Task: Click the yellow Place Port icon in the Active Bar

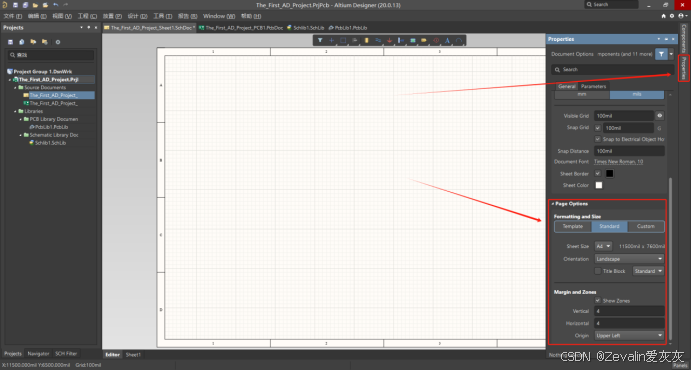Action: coord(424,41)
